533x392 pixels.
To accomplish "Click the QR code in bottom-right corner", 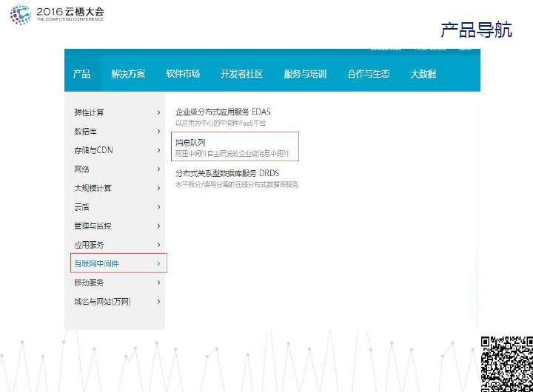I will click(x=506, y=363).
